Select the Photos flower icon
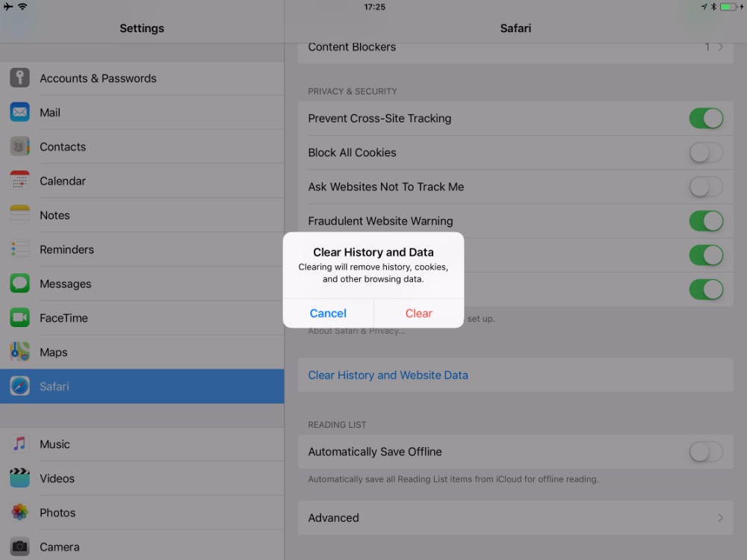Image resolution: width=747 pixels, height=560 pixels. pyautogui.click(x=19, y=513)
